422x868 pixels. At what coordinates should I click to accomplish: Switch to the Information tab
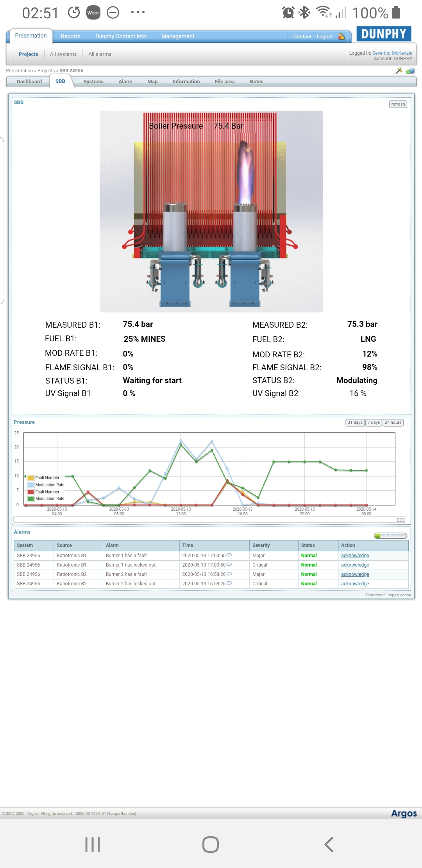(186, 81)
